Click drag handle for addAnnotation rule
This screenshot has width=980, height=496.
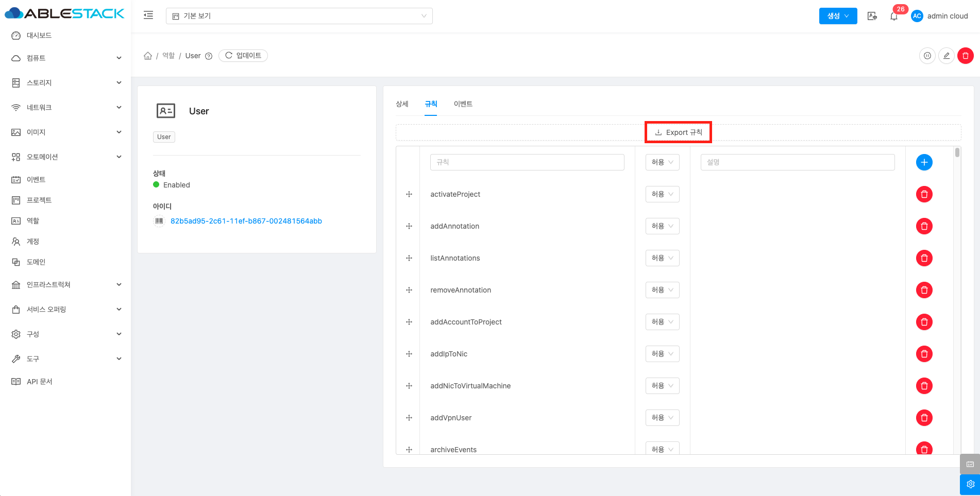click(409, 226)
